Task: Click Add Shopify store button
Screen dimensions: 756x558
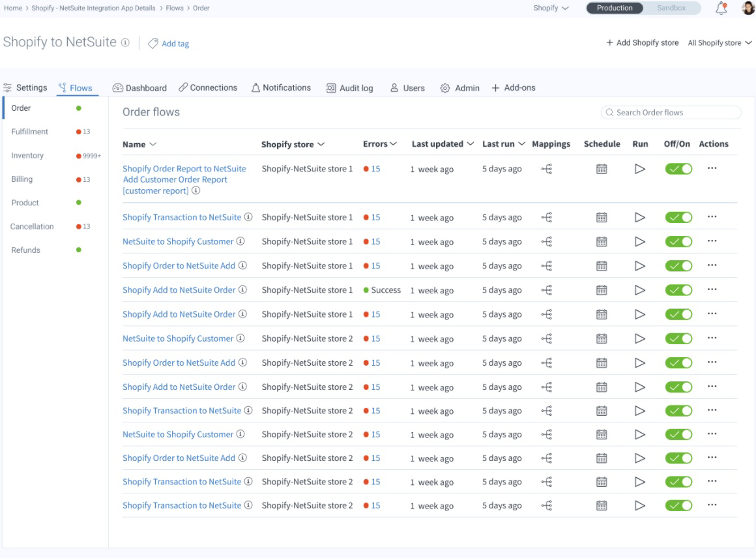Action: [642, 43]
